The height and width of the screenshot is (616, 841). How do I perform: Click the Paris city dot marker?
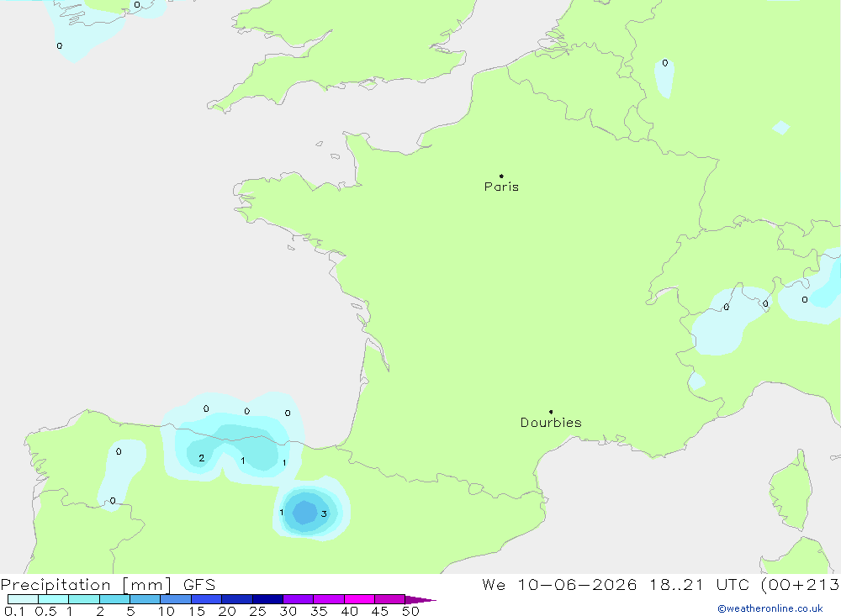pyautogui.click(x=501, y=176)
